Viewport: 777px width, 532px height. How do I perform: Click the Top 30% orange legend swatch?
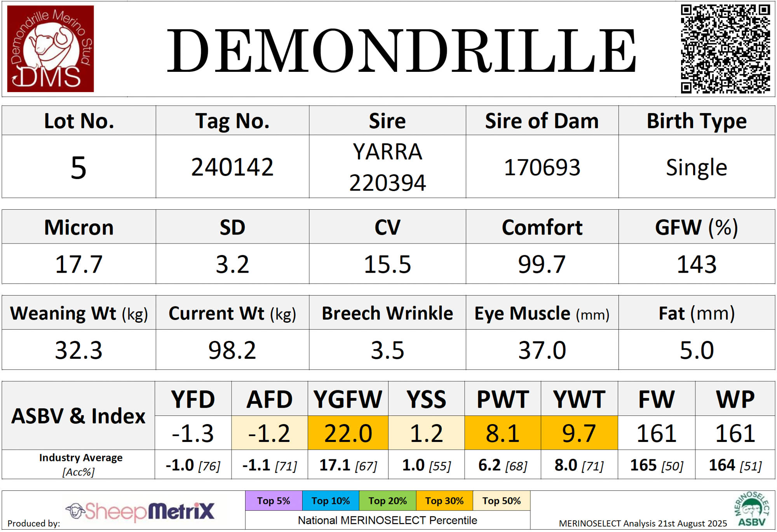pyautogui.click(x=444, y=501)
